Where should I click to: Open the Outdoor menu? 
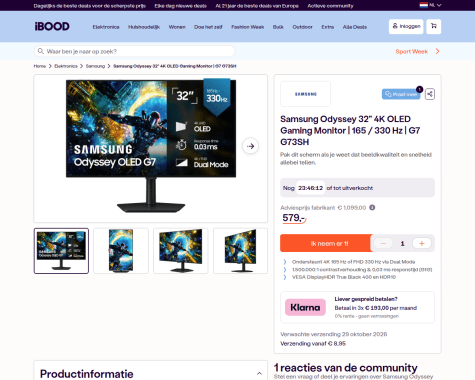coord(302,27)
